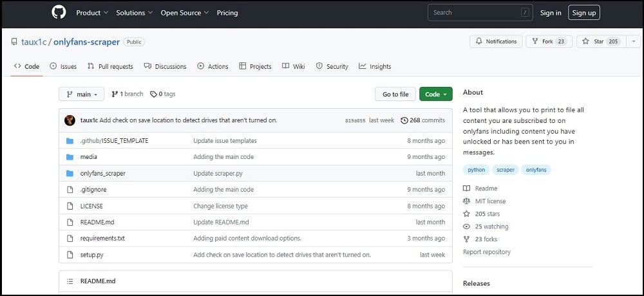Click the star icon beside 205 stars
644x296 pixels.
[x=466, y=214]
